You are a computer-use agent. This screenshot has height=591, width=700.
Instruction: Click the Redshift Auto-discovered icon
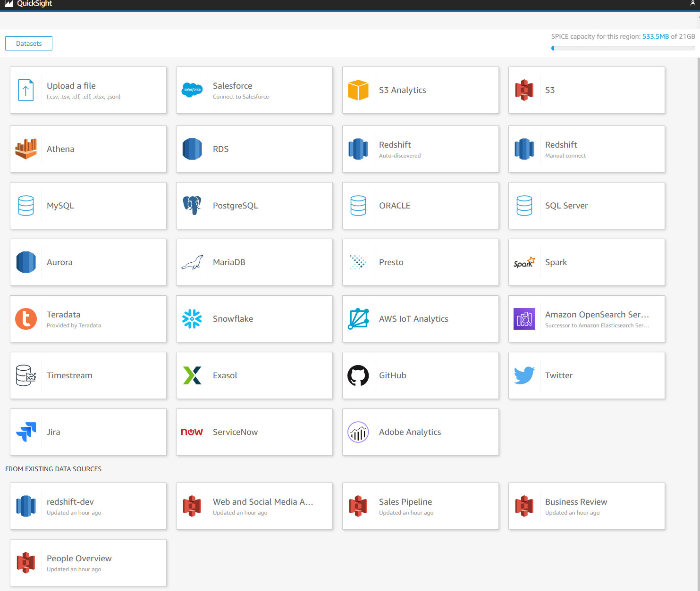coord(358,149)
